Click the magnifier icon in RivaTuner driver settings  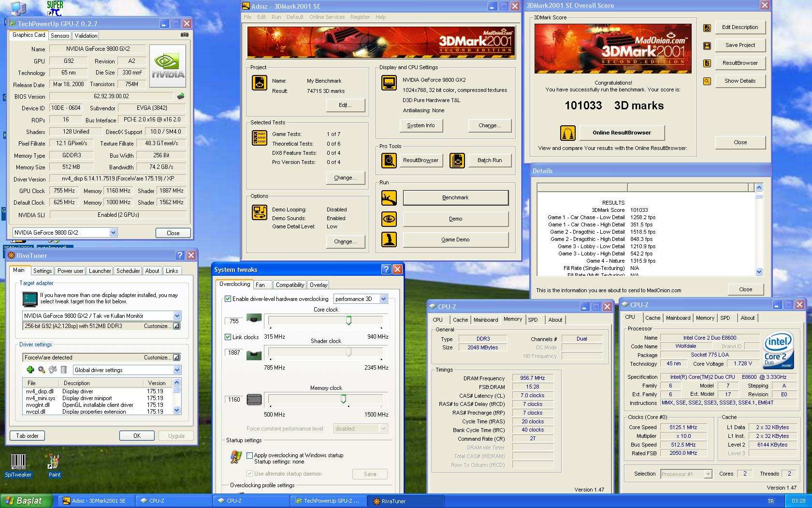[42, 370]
